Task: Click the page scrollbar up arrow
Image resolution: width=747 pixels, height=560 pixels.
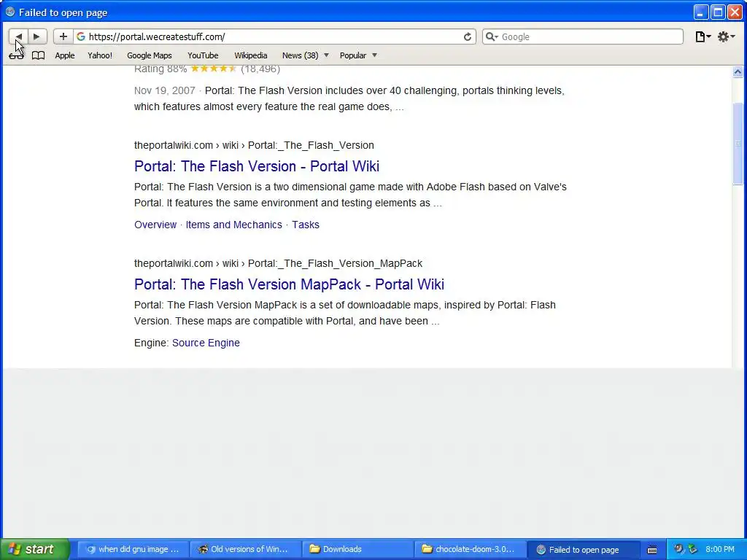Action: pos(738,72)
